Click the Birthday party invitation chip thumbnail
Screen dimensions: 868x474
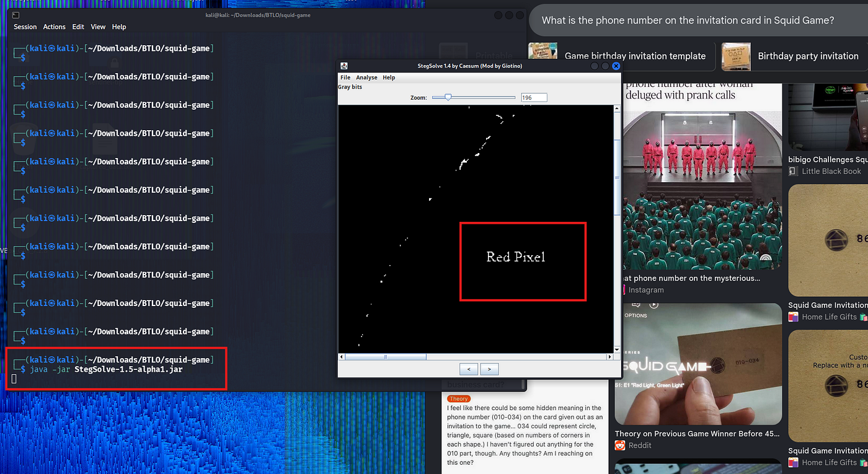pyautogui.click(x=736, y=56)
